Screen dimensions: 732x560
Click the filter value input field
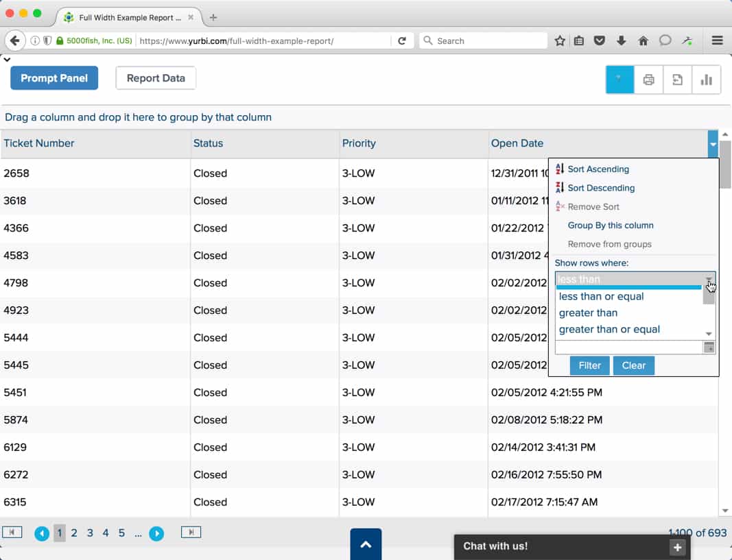pyautogui.click(x=628, y=348)
